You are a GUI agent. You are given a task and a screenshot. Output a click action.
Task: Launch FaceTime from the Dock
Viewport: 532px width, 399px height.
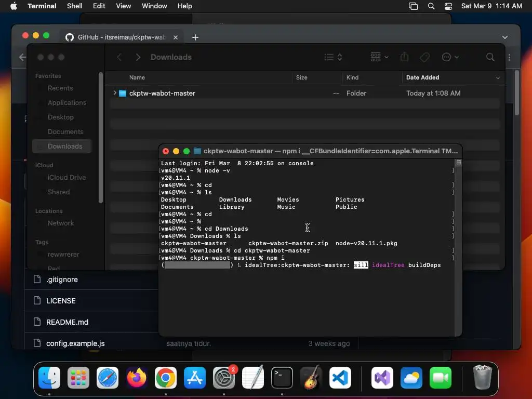tap(441, 377)
